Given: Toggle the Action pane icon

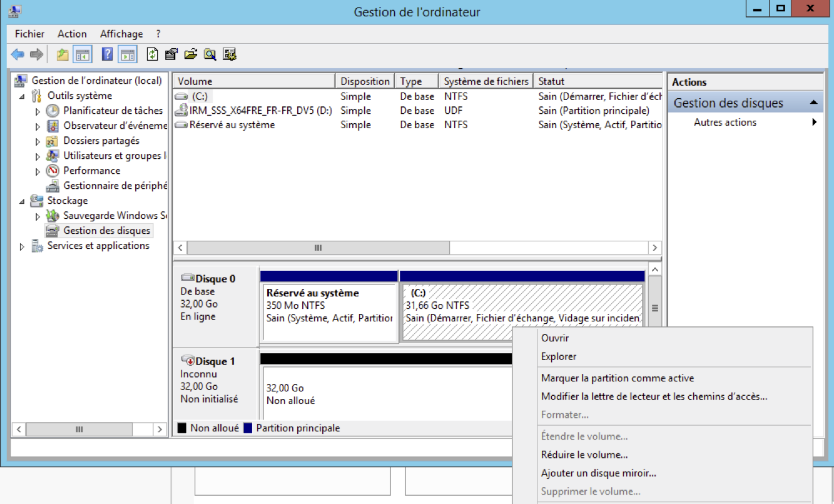Looking at the screenshot, I should pyautogui.click(x=128, y=54).
